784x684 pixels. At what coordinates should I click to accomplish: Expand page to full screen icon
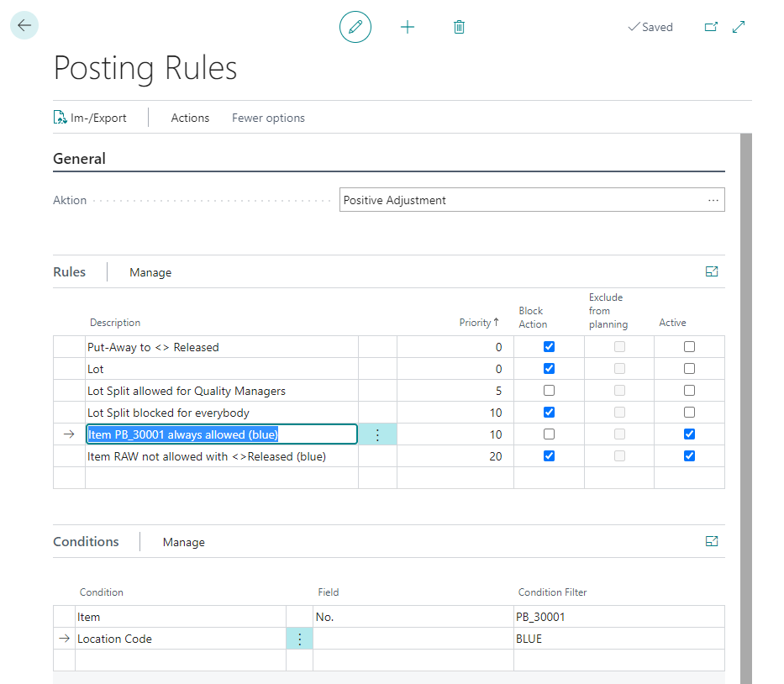pos(739,27)
